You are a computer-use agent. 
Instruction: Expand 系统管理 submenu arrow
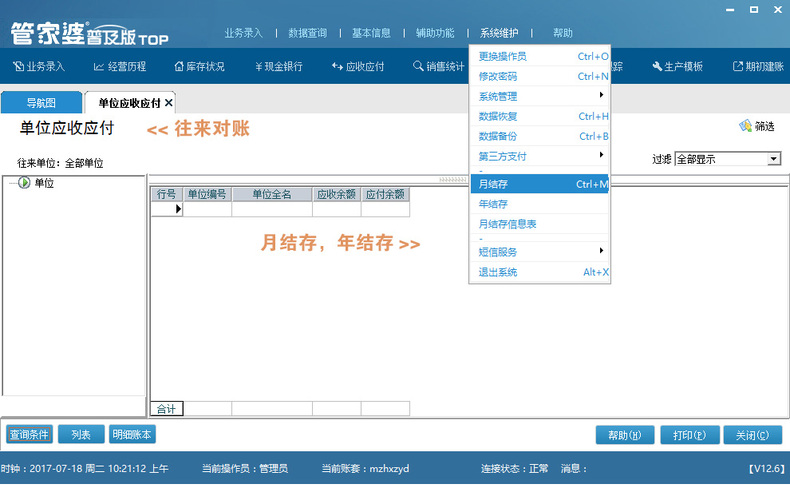(x=601, y=95)
